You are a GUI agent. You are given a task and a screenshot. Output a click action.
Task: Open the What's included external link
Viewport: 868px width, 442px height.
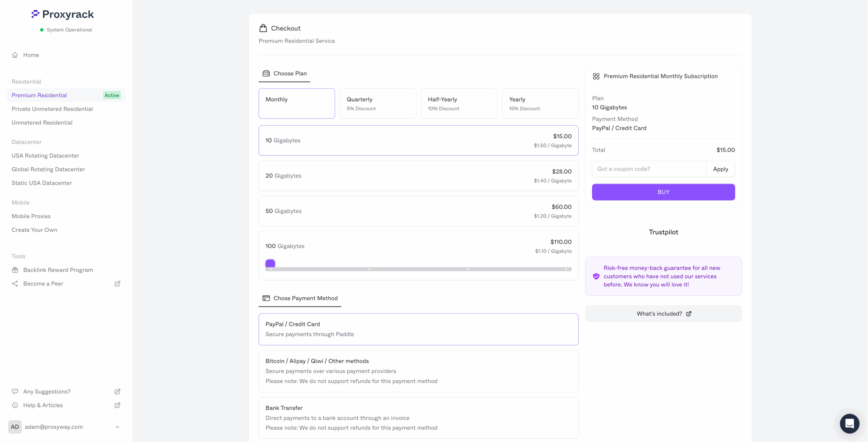click(663, 314)
